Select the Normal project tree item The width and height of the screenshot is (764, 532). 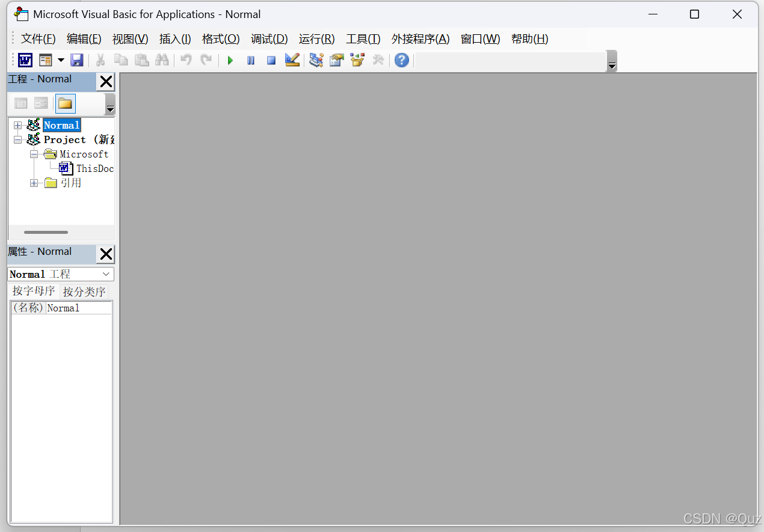pyautogui.click(x=61, y=125)
